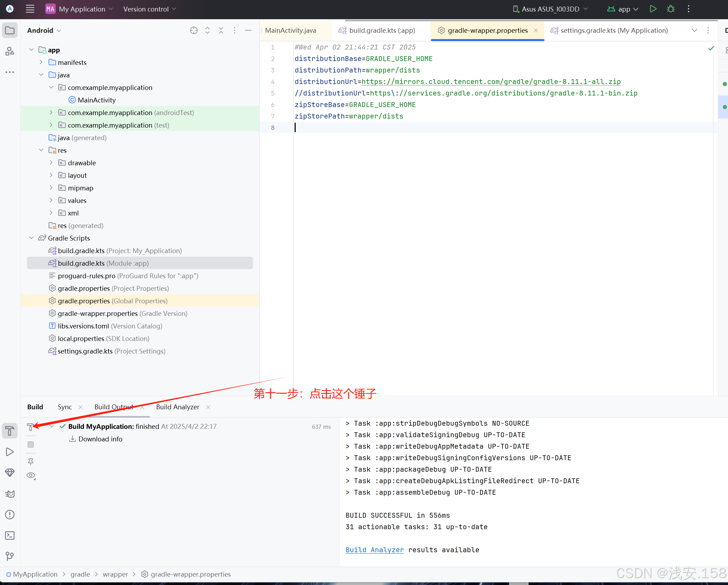Open the Logcat tool window
The width and height of the screenshot is (728, 585).
[x=10, y=494]
